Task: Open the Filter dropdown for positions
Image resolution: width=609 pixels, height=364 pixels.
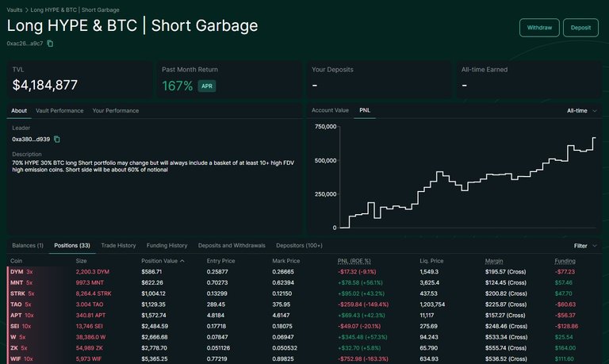Action: pos(585,246)
